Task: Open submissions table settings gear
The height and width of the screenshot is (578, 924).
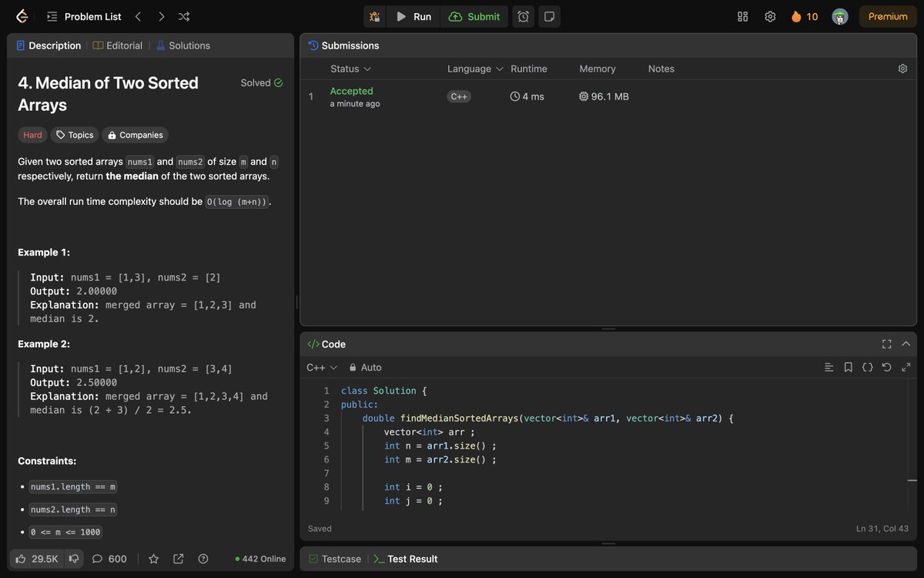Action: coord(902,69)
